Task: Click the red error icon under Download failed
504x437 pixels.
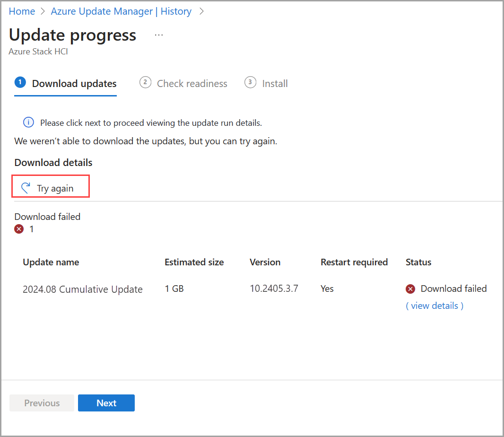Action: (19, 229)
